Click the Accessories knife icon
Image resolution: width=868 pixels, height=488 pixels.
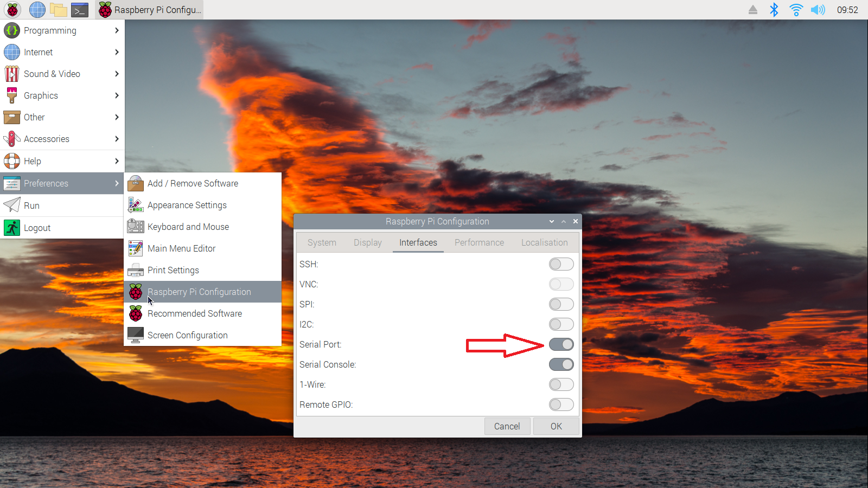click(x=12, y=139)
